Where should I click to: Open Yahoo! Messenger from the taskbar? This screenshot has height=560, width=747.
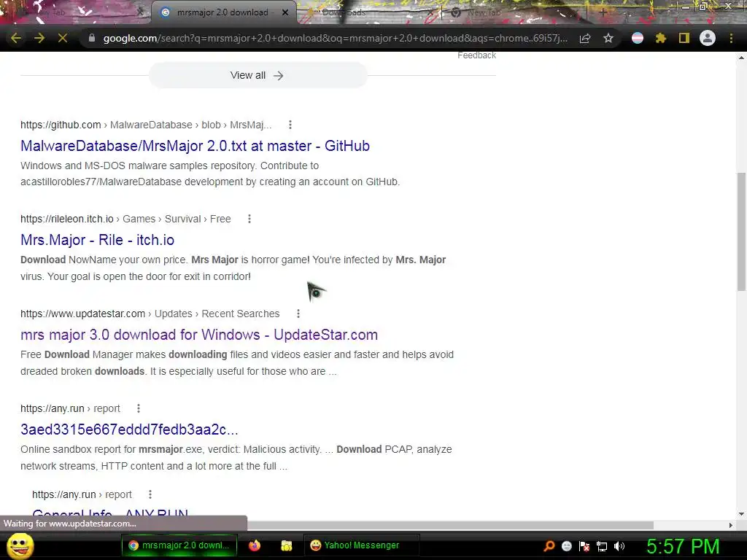(361, 545)
